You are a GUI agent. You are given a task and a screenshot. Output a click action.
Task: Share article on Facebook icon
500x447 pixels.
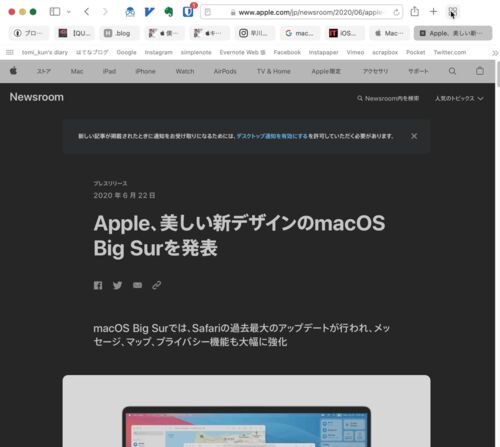pos(98,285)
